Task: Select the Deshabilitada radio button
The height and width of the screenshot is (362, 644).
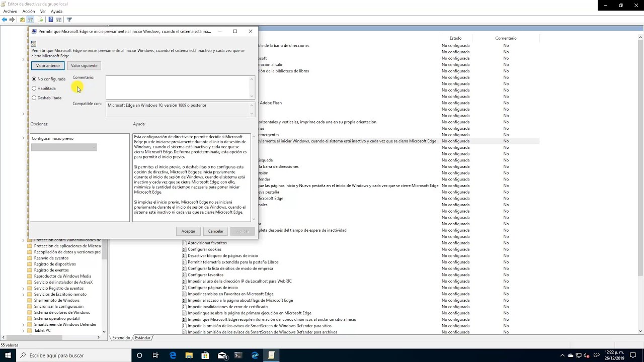Action: coord(34,98)
